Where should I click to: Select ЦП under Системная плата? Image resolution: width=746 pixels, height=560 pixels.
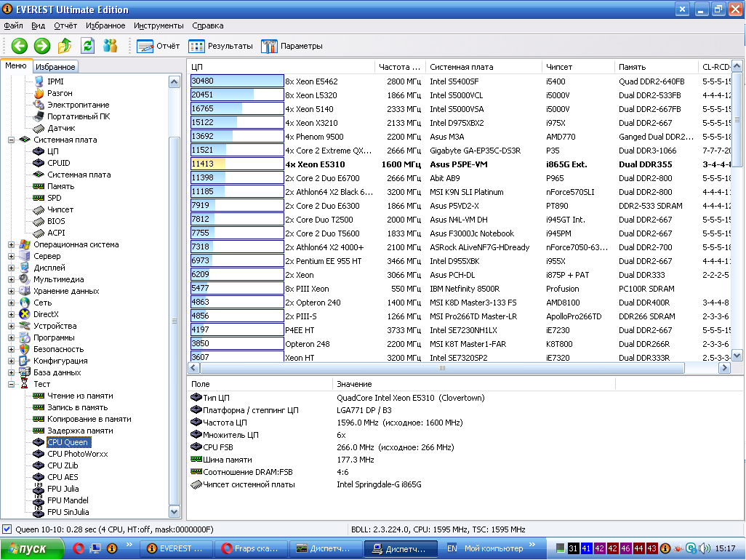53,151
